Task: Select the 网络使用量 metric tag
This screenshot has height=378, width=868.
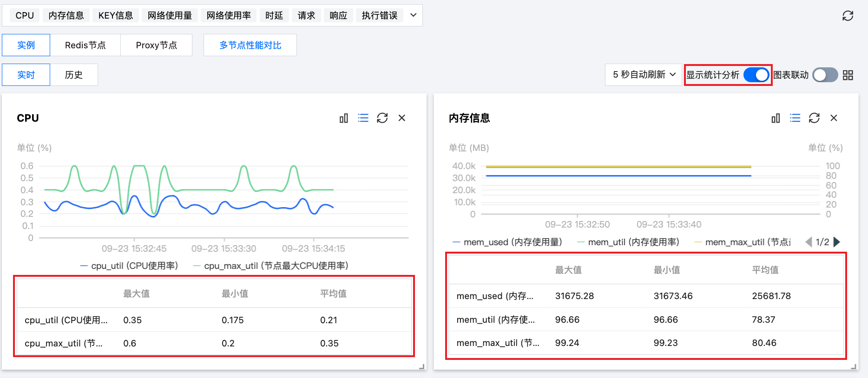Action: [x=170, y=15]
